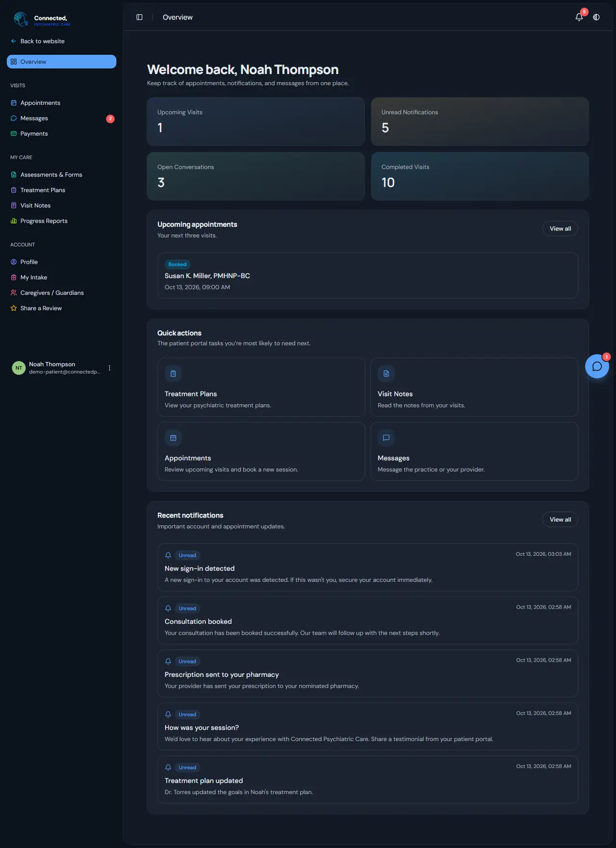Open Messages in the sidebar
The image size is (616, 848).
point(62,118)
